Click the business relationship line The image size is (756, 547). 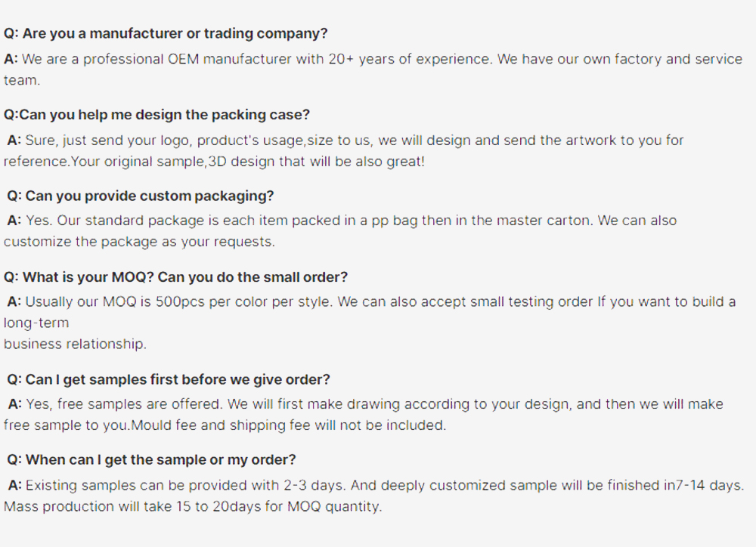[x=75, y=344]
